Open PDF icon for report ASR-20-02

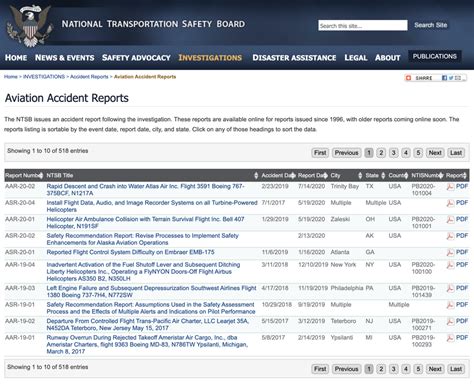(450, 236)
